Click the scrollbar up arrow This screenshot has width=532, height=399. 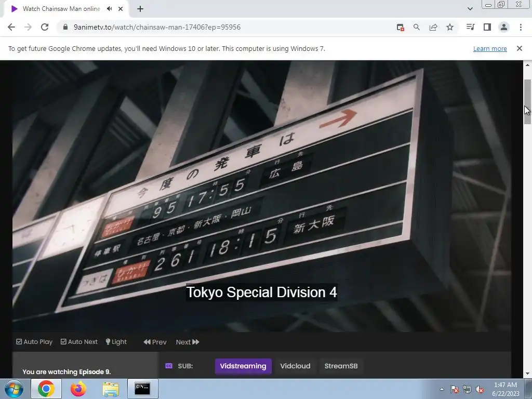coord(527,65)
